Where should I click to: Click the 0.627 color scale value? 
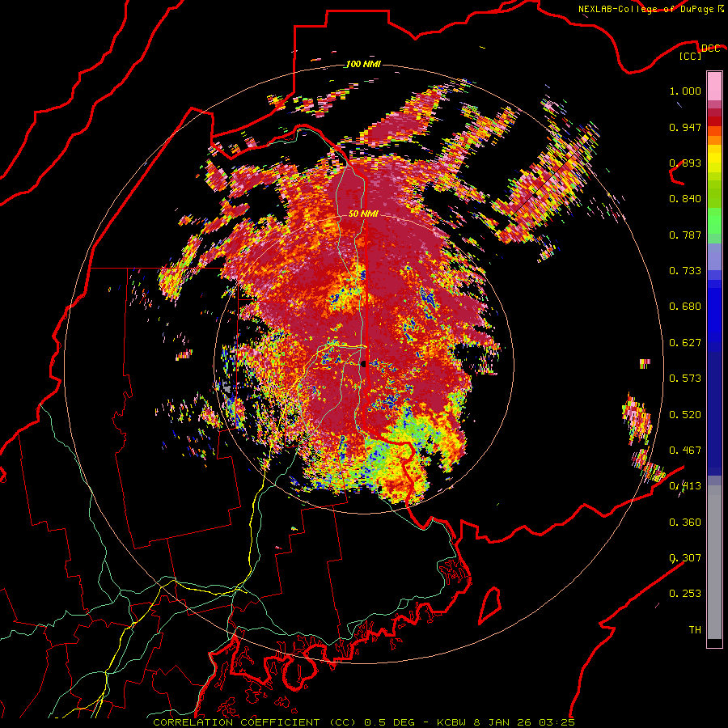(x=685, y=343)
